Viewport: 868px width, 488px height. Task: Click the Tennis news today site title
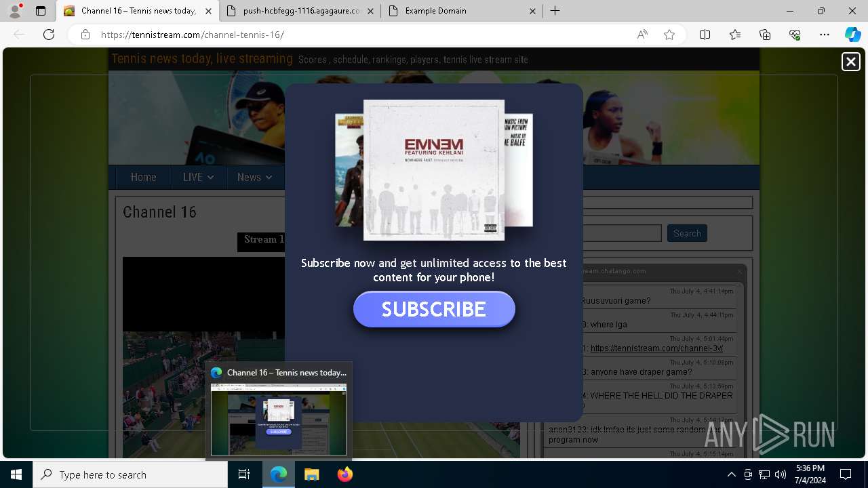202,59
